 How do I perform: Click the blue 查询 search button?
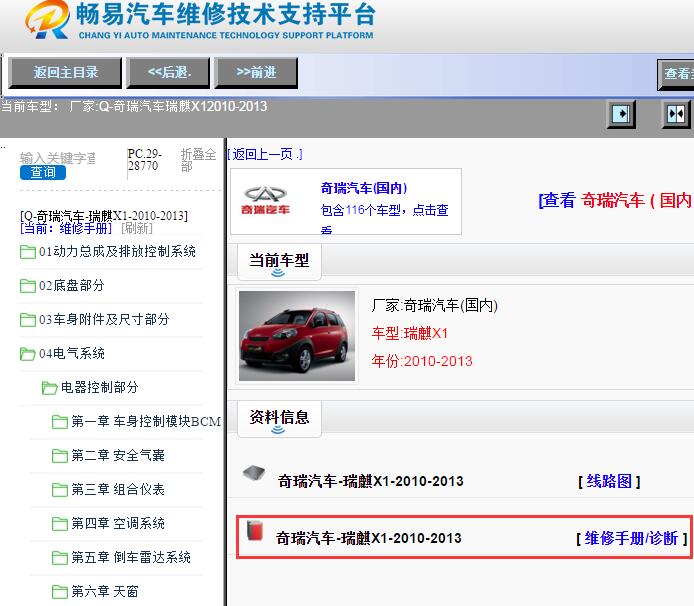tap(43, 172)
